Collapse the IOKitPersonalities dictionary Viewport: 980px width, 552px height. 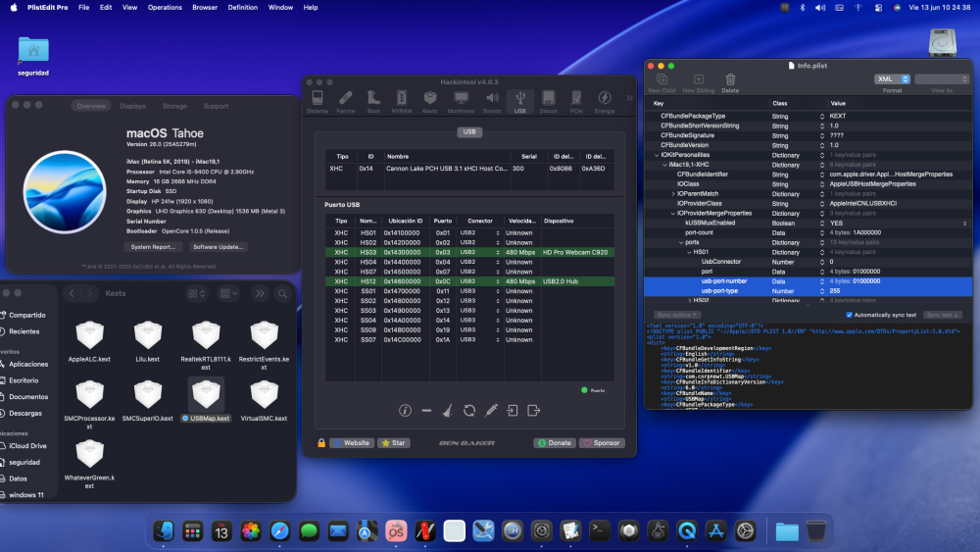pos(657,155)
